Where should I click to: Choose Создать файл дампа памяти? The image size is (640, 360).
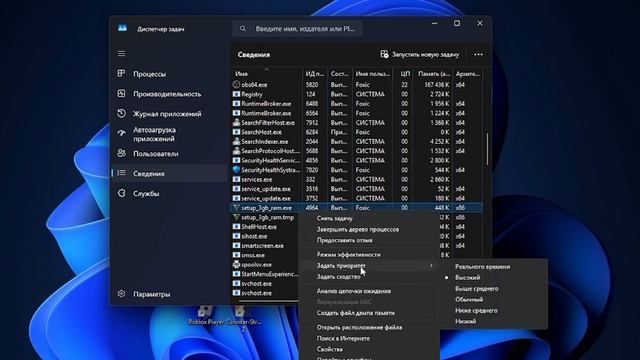369,313
